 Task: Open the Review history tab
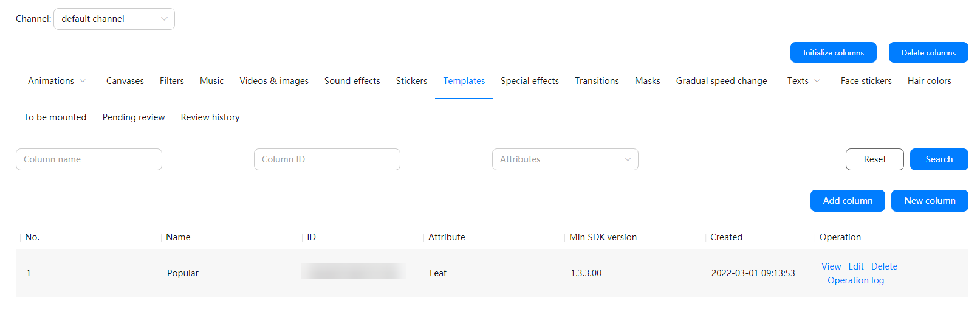210,117
